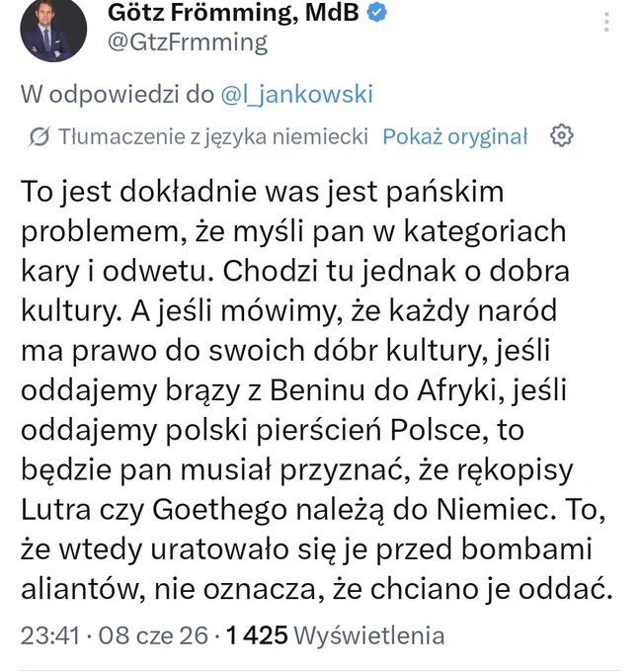
Task: Open the 23:41 timestamp link
Action: 50,635
